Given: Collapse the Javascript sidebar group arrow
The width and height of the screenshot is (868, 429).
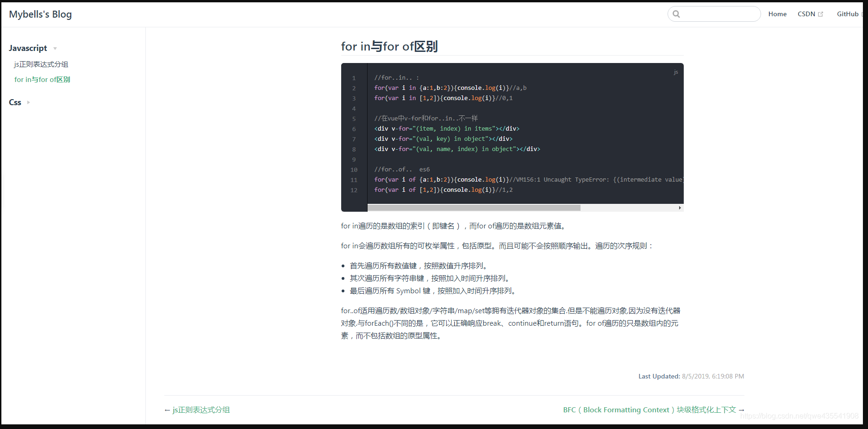Looking at the screenshot, I should (55, 49).
